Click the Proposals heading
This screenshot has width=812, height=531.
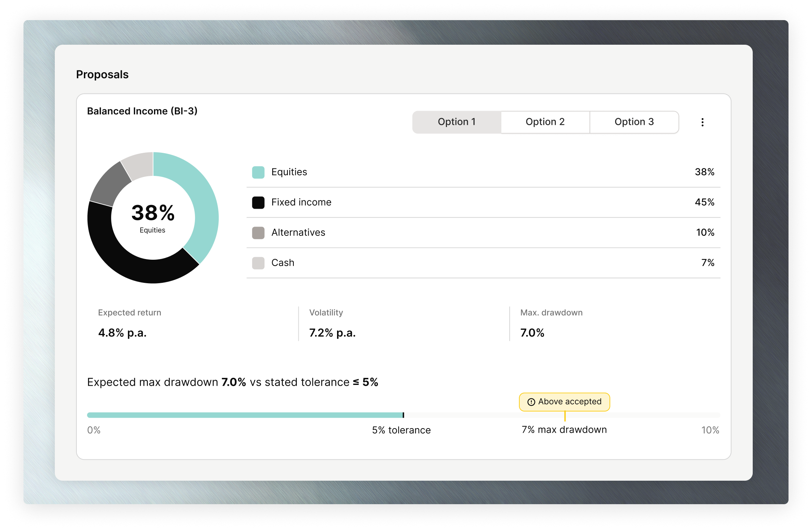(x=102, y=75)
